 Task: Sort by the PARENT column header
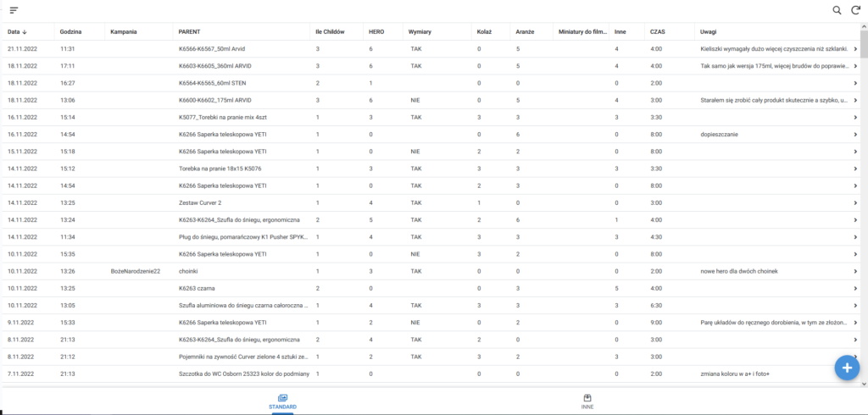pyautogui.click(x=188, y=32)
